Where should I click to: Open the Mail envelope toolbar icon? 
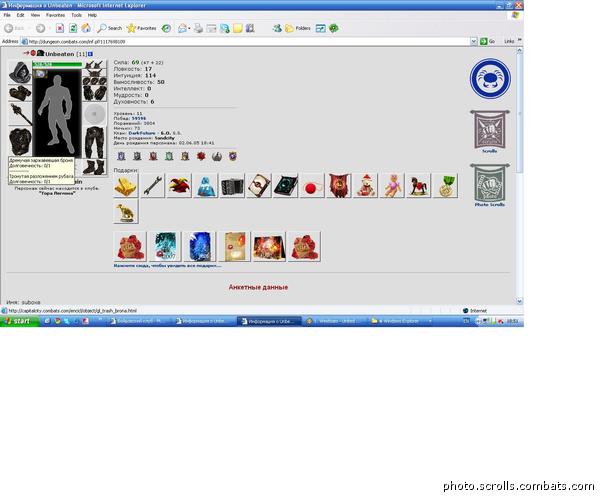coord(183,28)
